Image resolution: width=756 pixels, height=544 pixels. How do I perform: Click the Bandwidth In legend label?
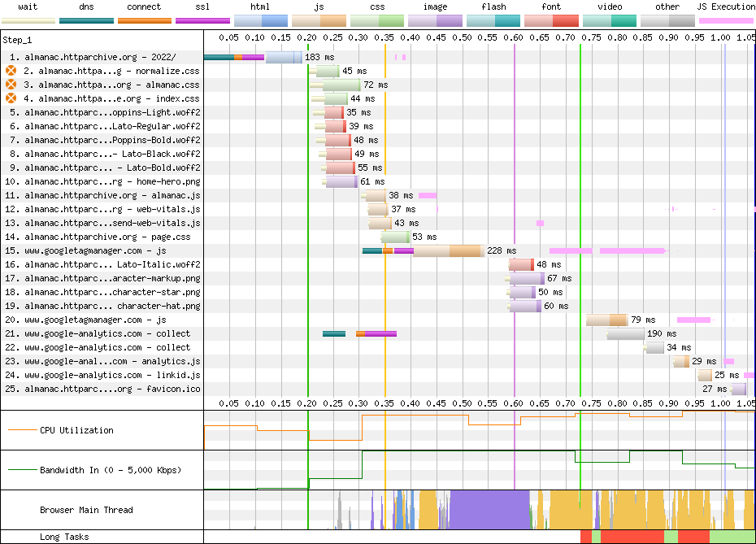[110, 470]
